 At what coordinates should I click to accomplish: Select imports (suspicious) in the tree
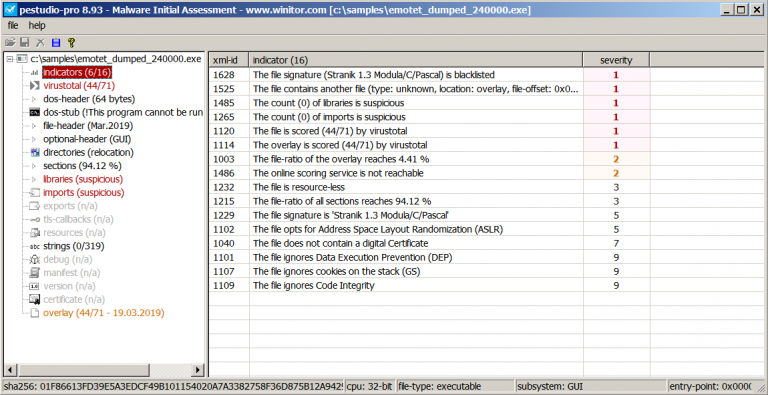83,193
